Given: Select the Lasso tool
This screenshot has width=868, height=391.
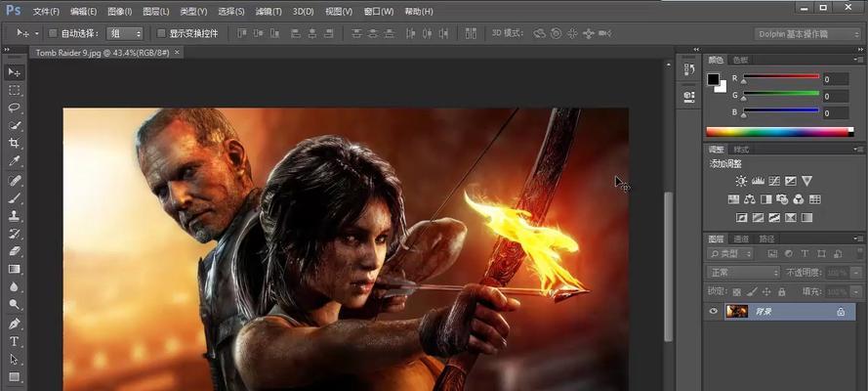Looking at the screenshot, I should coord(15,108).
